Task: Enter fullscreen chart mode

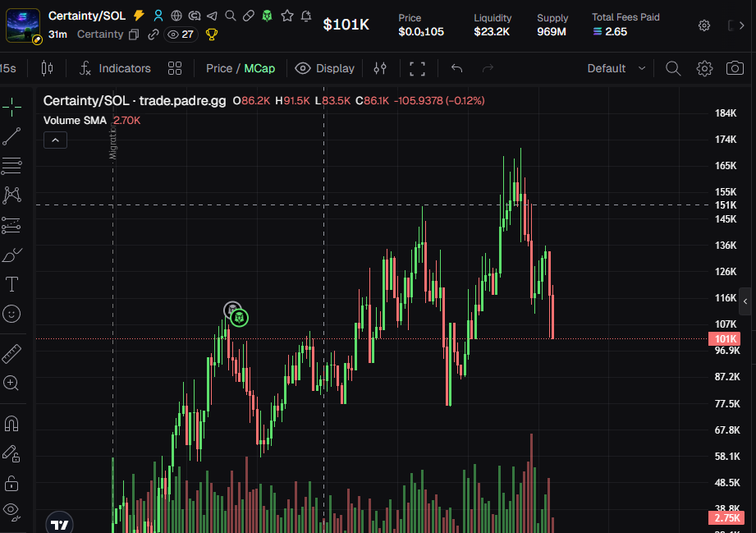Action: (417, 68)
